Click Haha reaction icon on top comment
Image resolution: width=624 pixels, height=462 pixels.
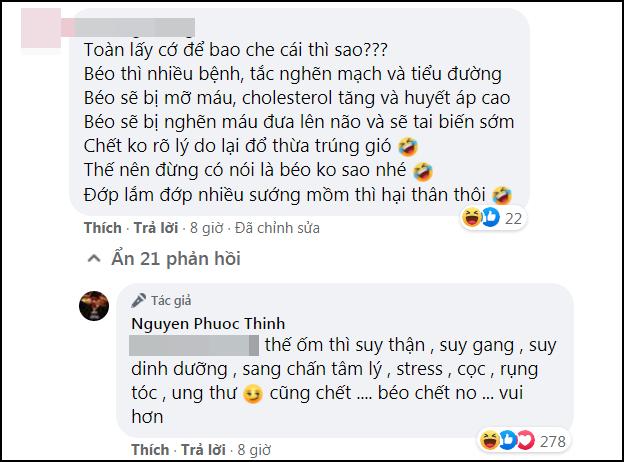coord(470,217)
